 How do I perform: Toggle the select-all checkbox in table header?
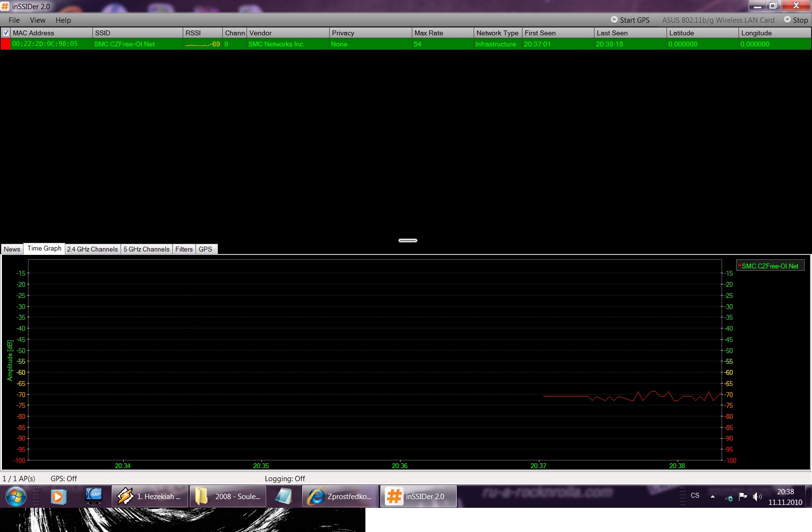click(6, 33)
